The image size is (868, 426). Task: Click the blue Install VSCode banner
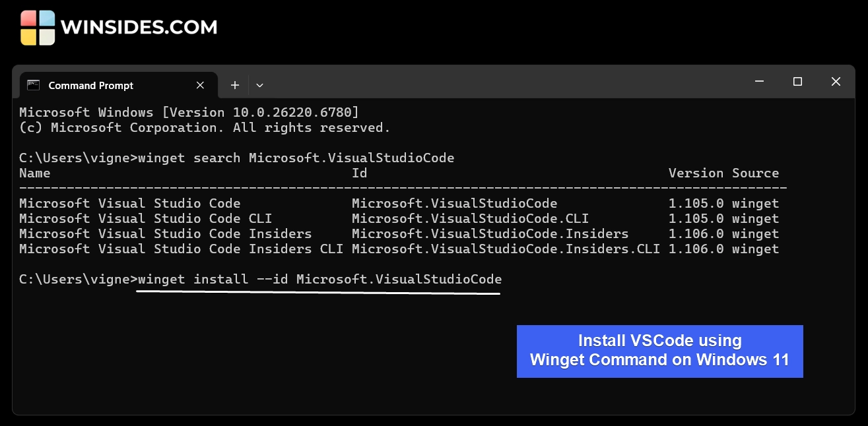pos(659,351)
